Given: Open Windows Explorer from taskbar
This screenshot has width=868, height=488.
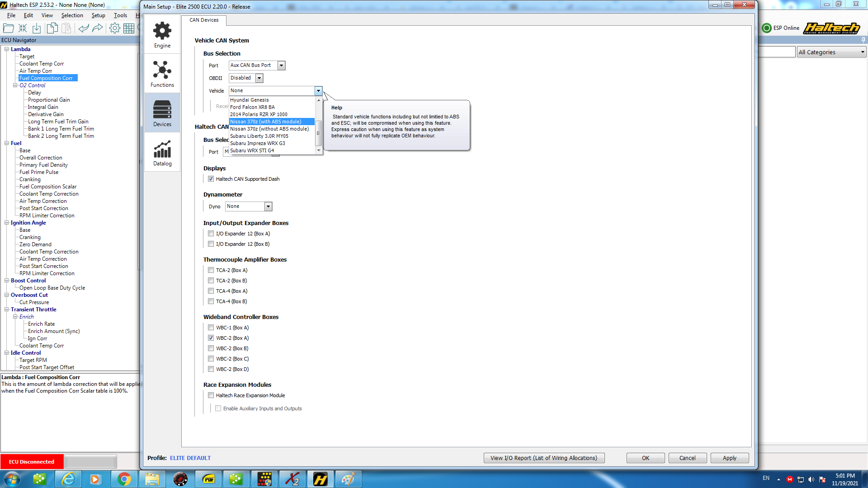Looking at the screenshot, I should coord(152,479).
